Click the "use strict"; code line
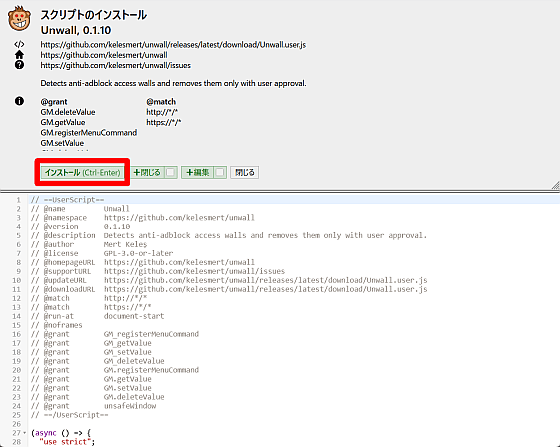This screenshot has height=447, width=560. click(x=68, y=442)
